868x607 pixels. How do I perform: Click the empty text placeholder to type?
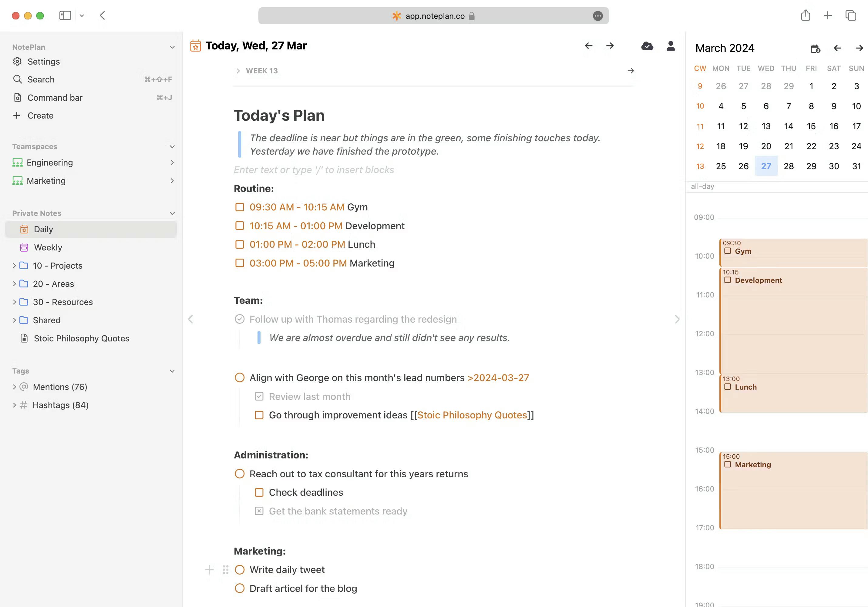314,170
